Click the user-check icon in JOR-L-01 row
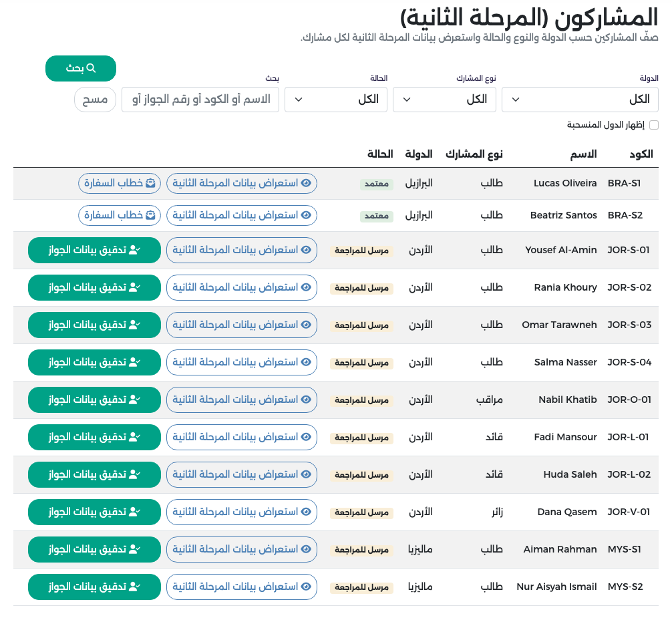The height and width of the screenshot is (622, 672). (x=134, y=437)
